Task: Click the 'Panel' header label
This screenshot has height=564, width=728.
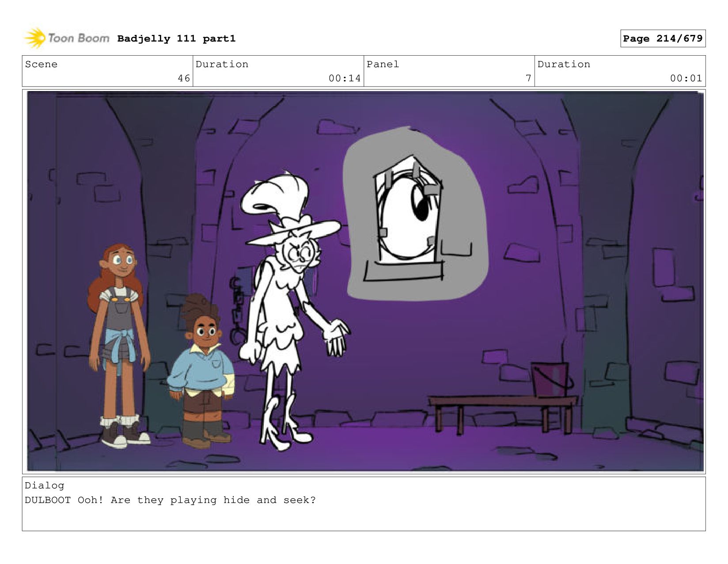Action: (x=383, y=64)
